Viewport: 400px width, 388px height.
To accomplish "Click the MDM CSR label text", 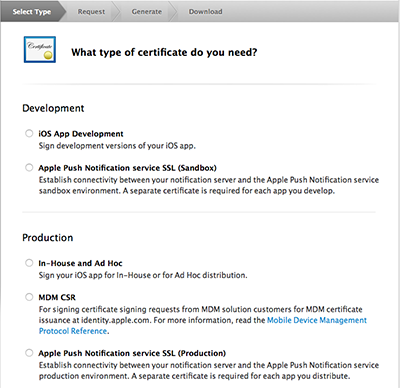I will pyautogui.click(x=57, y=297).
